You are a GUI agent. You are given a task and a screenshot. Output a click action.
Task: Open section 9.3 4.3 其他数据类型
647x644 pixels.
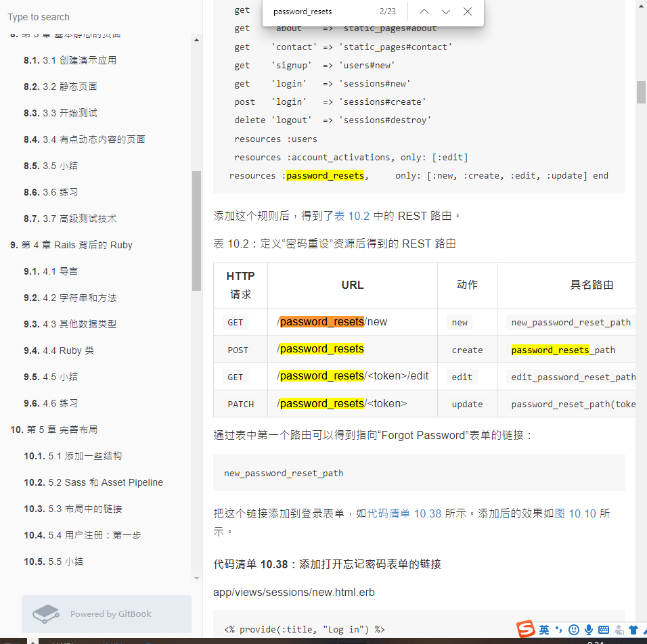(70, 324)
